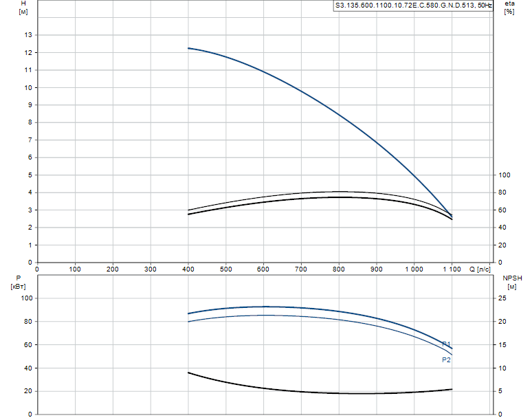Click the H [м] axis title

(x=23, y=8)
